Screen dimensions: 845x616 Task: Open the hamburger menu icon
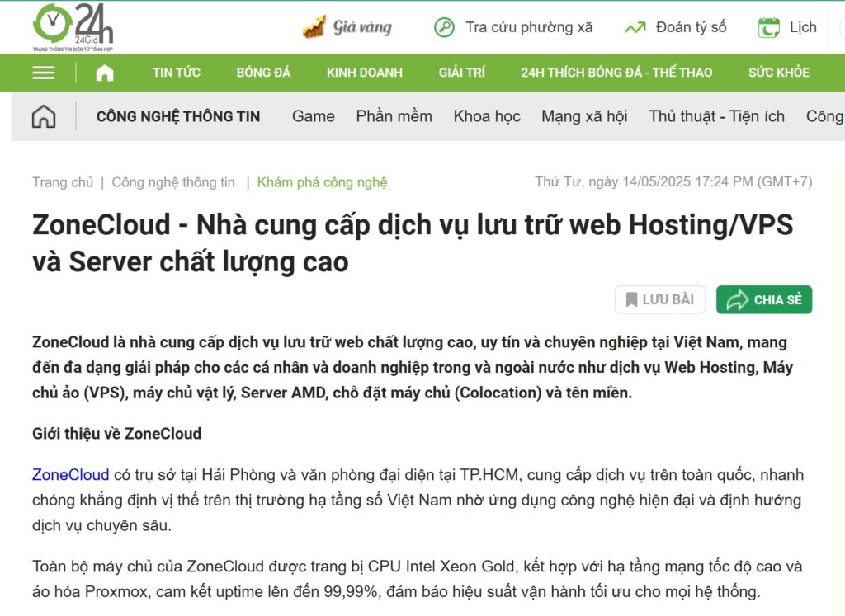tap(44, 73)
